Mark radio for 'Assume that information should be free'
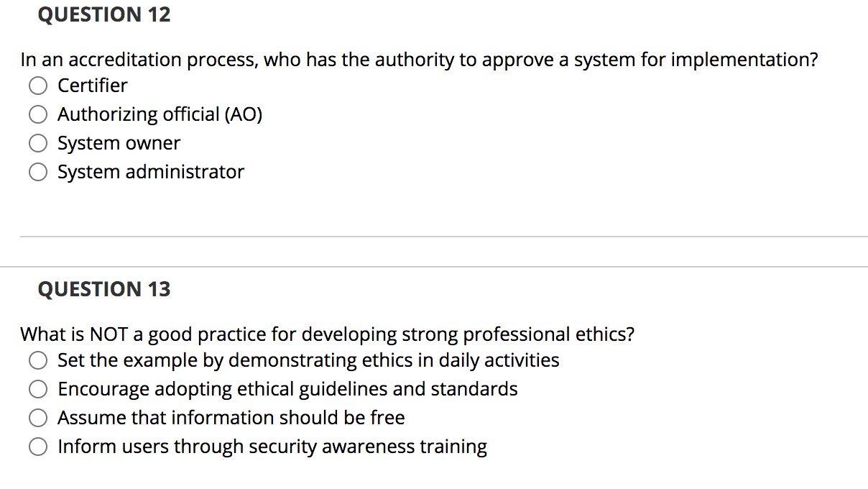 38,419
